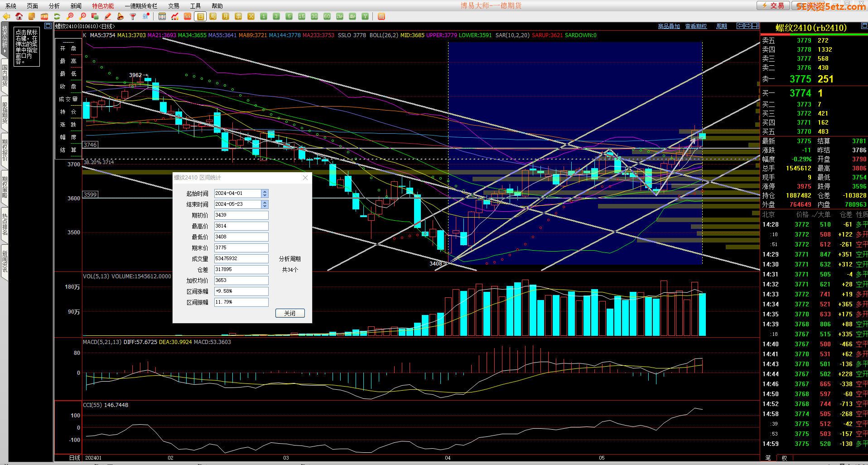Screen dimensions: 868x465
Task: Open the 结束时间 date dropdown
Action: (x=265, y=204)
